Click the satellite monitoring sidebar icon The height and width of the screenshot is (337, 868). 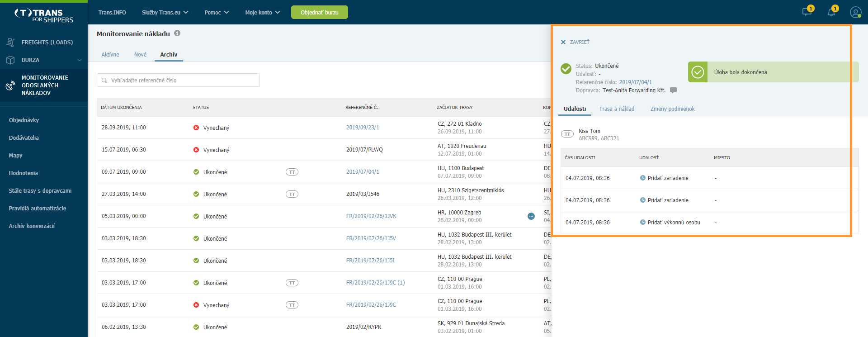10,85
